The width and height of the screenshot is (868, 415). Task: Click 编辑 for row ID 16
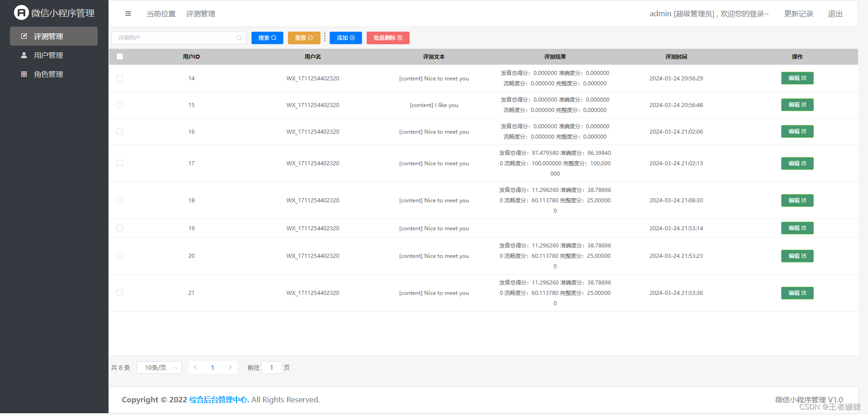coord(797,131)
